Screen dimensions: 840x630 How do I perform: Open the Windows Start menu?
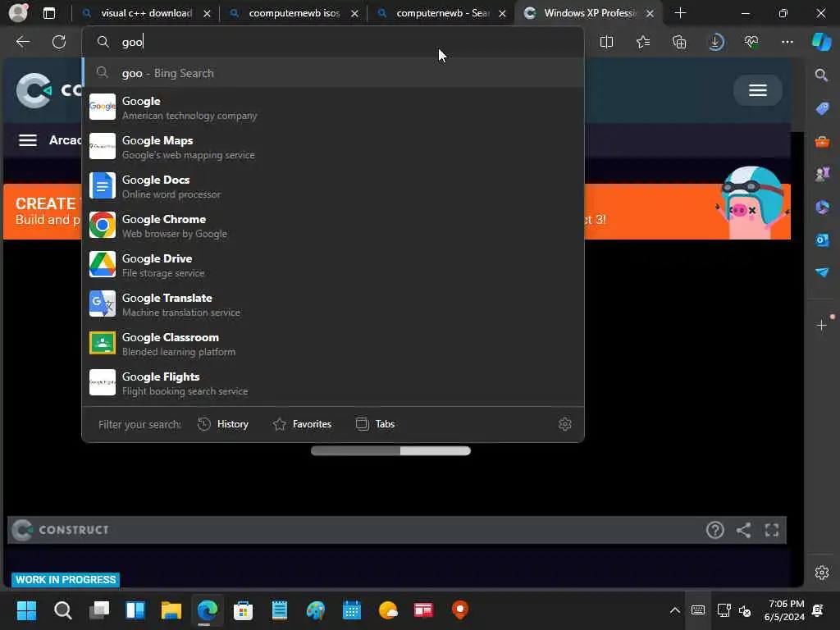(26, 610)
